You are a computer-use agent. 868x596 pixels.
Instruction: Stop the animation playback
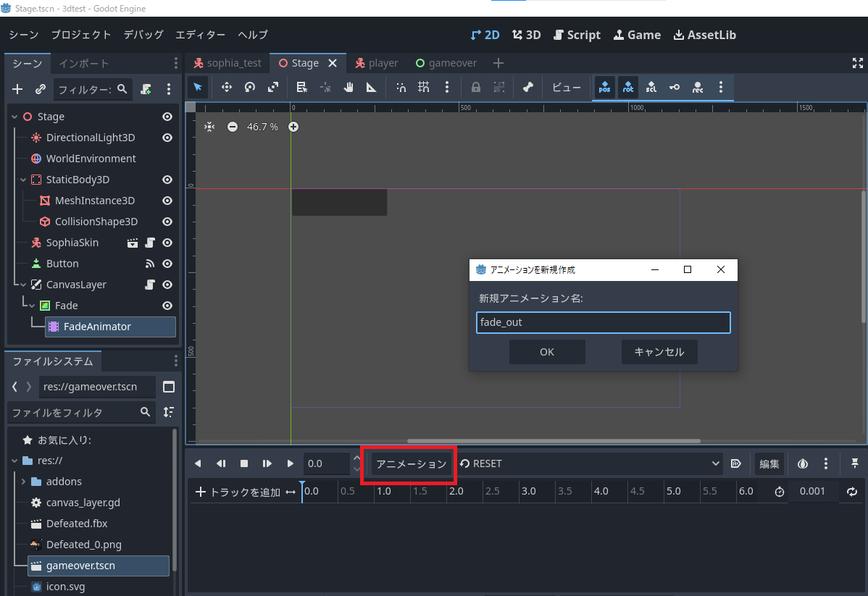tap(244, 463)
